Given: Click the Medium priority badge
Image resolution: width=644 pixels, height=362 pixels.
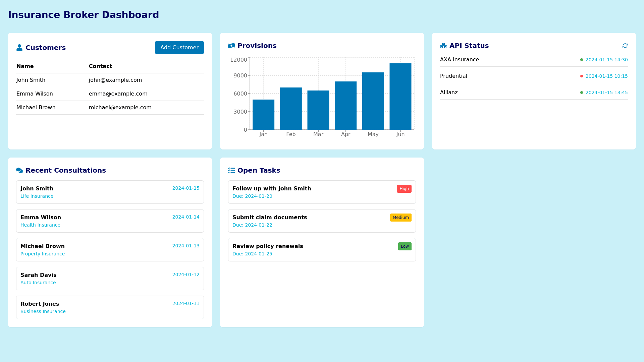Looking at the screenshot, I should point(400,218).
